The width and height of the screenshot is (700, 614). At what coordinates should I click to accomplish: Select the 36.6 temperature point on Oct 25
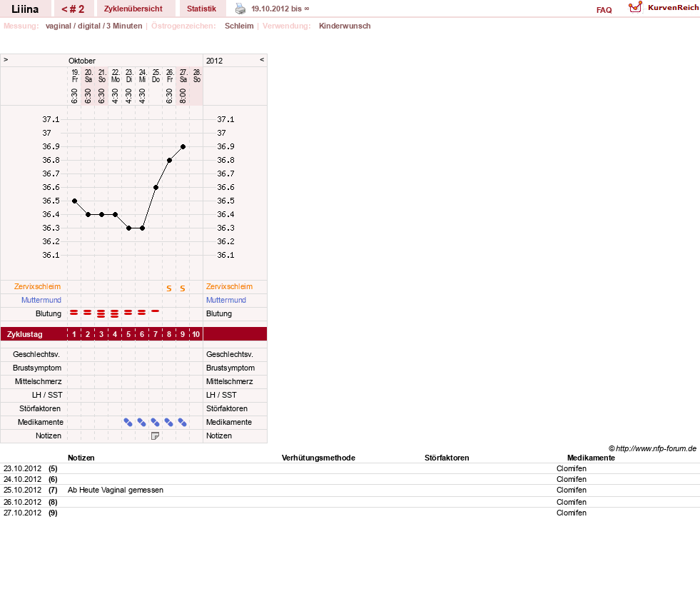156,188
